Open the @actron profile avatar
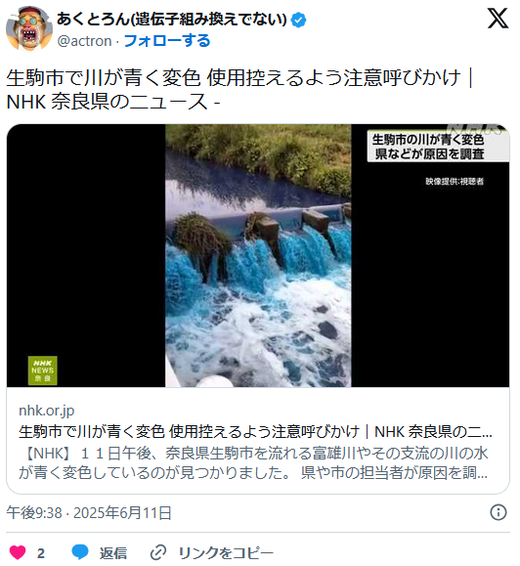 pyautogui.click(x=29, y=28)
